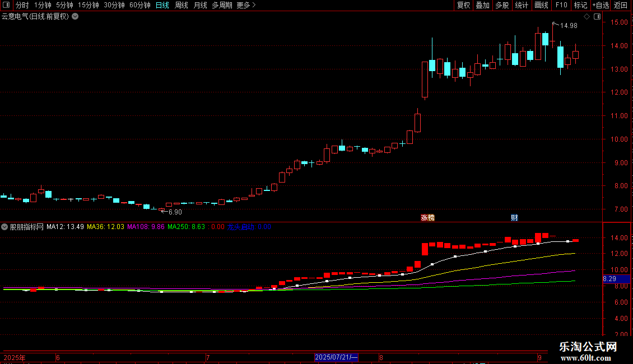The height and width of the screenshot is (364, 633).
Task: Click the 6.90 low price label
Action: click(175, 212)
